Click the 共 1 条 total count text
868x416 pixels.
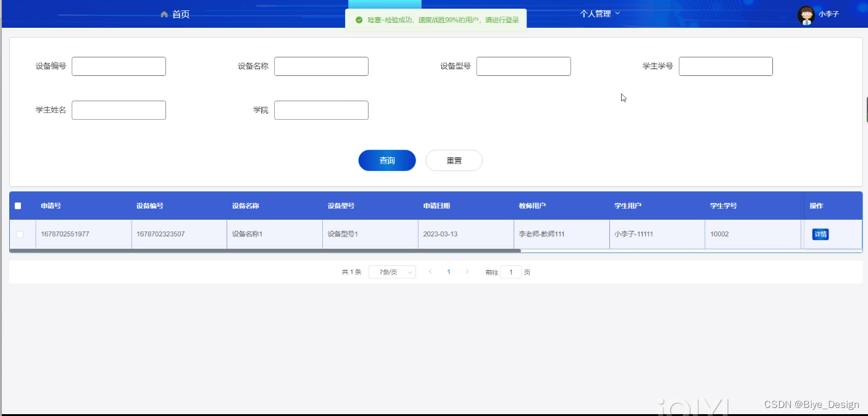click(351, 272)
